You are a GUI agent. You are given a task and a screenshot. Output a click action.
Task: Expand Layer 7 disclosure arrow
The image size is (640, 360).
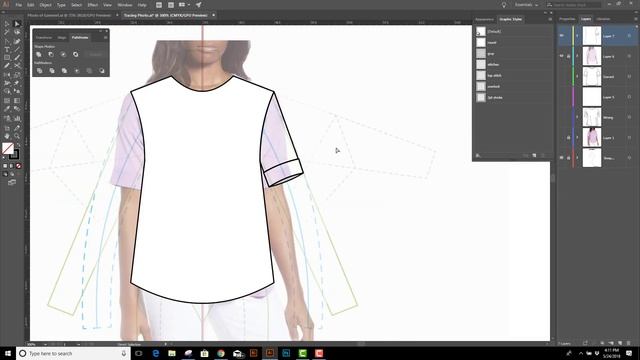[577, 36]
